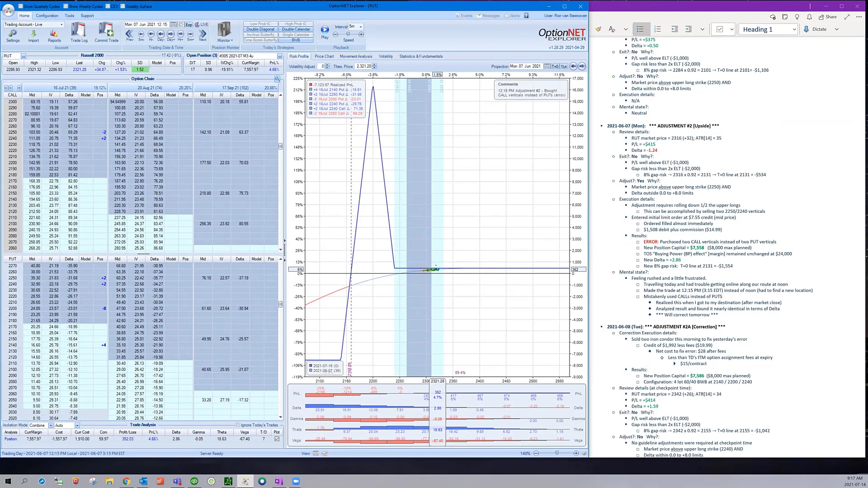Open RUT symbol lookup ellipsis button
The width and height of the screenshot is (868, 488).
tap(23, 56)
